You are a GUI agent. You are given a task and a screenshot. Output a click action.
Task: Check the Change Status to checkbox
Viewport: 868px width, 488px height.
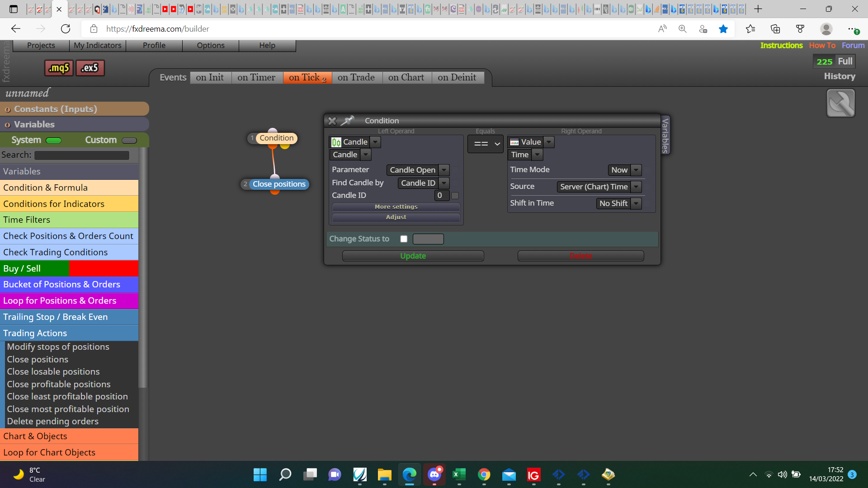(x=404, y=239)
